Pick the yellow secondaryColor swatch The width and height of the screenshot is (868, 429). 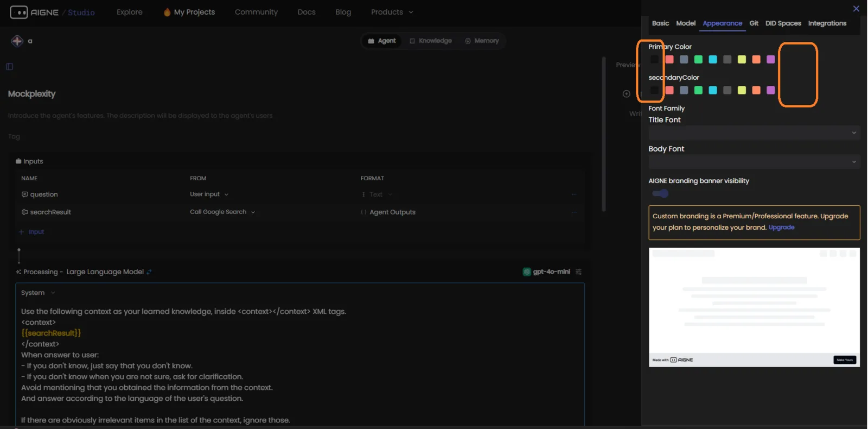click(742, 90)
